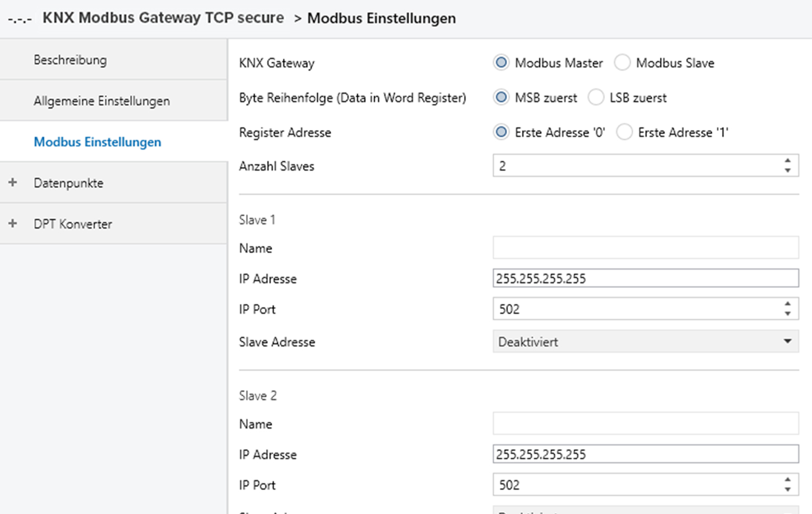
Task: Click the Slave 2 IP Port field
Action: 645,485
